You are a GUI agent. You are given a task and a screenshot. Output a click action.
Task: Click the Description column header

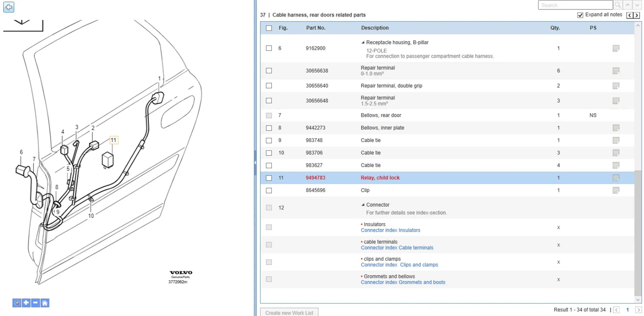click(375, 28)
